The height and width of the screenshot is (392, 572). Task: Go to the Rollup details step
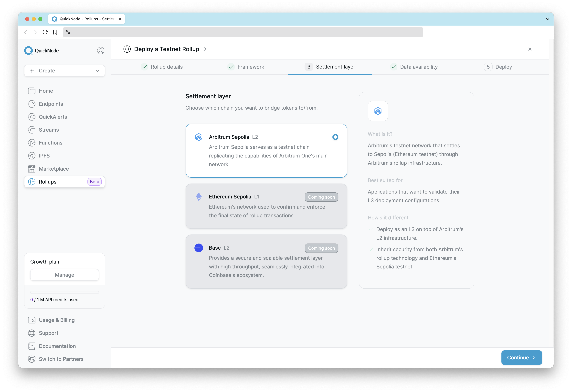pyautogui.click(x=162, y=67)
